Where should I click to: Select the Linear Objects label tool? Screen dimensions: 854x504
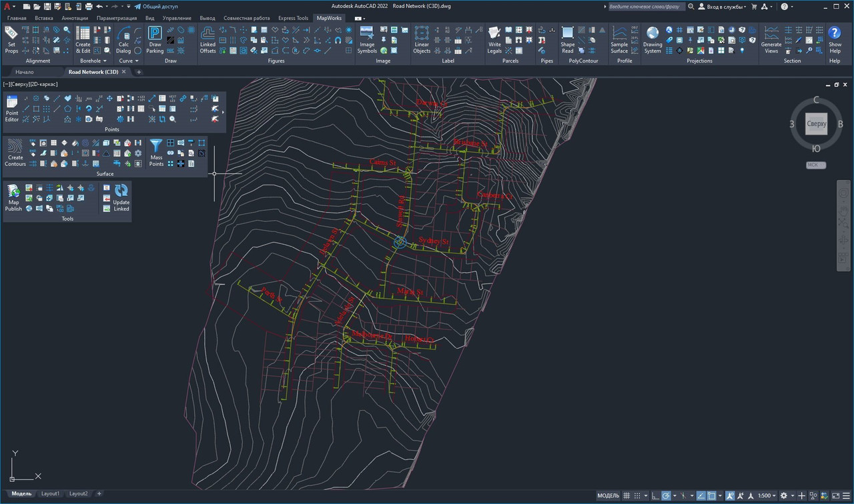pyautogui.click(x=422, y=40)
